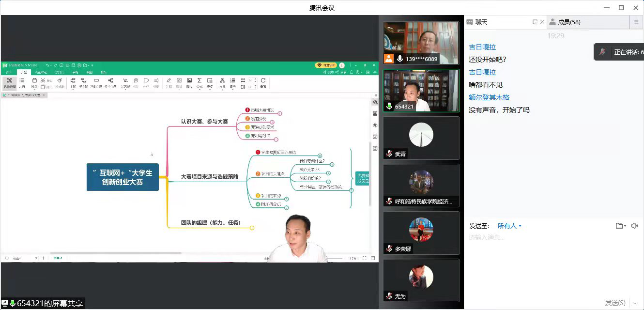Open the 所有人 recipient dropdown
This screenshot has width=644, height=310.
coord(510,226)
